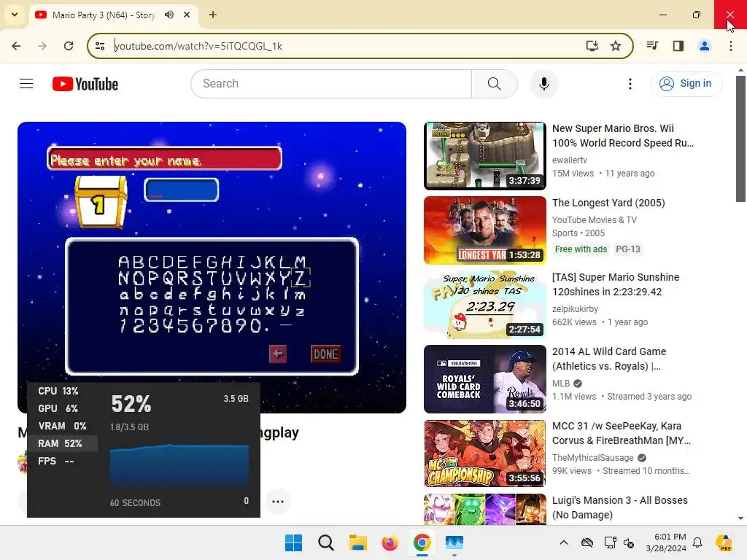The width and height of the screenshot is (747, 560).
Task: Close the Mario Party 3 tab
Action: click(x=187, y=15)
